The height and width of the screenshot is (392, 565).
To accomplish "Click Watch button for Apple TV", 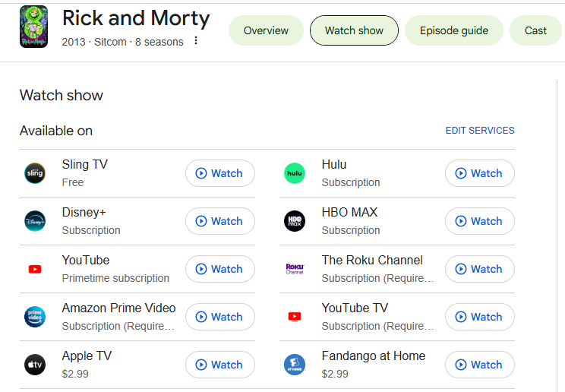I will click(220, 365).
